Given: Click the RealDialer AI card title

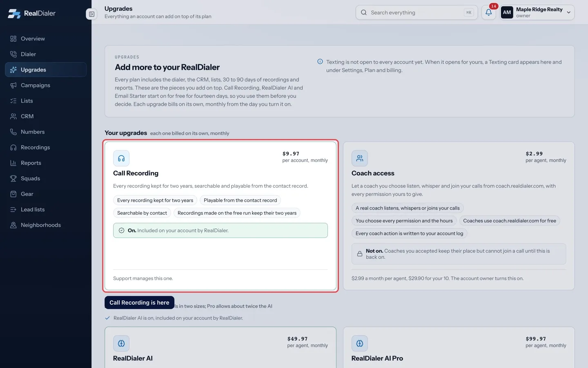Looking at the screenshot, I should 133,359.
